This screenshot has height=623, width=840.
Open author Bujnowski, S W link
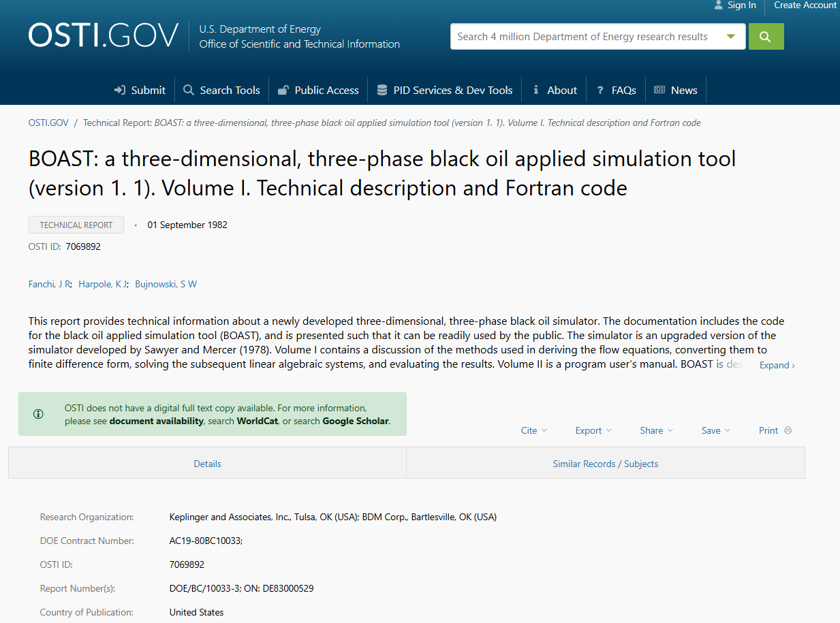point(166,284)
